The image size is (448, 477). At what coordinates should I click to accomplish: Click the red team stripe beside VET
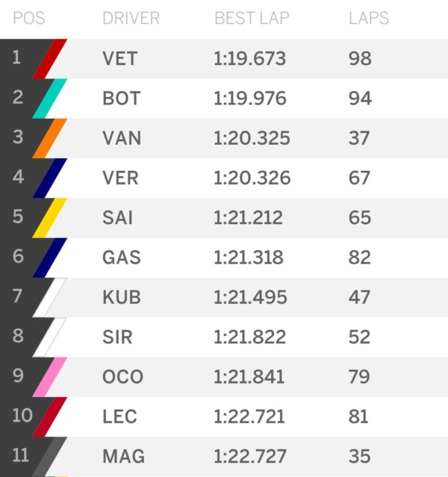coord(50,58)
